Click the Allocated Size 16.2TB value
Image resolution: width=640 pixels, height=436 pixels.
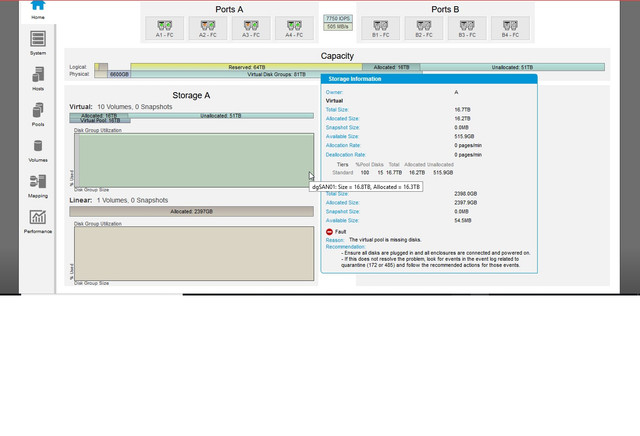coord(462,118)
